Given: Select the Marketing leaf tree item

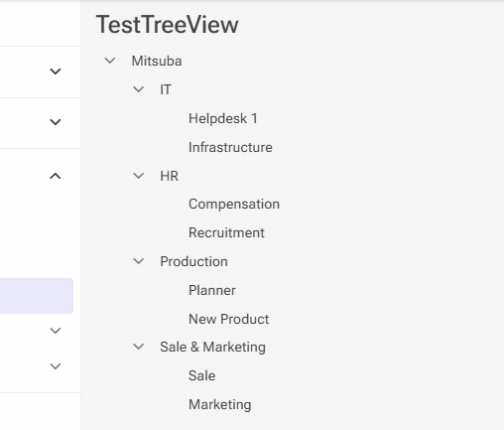Looking at the screenshot, I should click(x=220, y=404).
